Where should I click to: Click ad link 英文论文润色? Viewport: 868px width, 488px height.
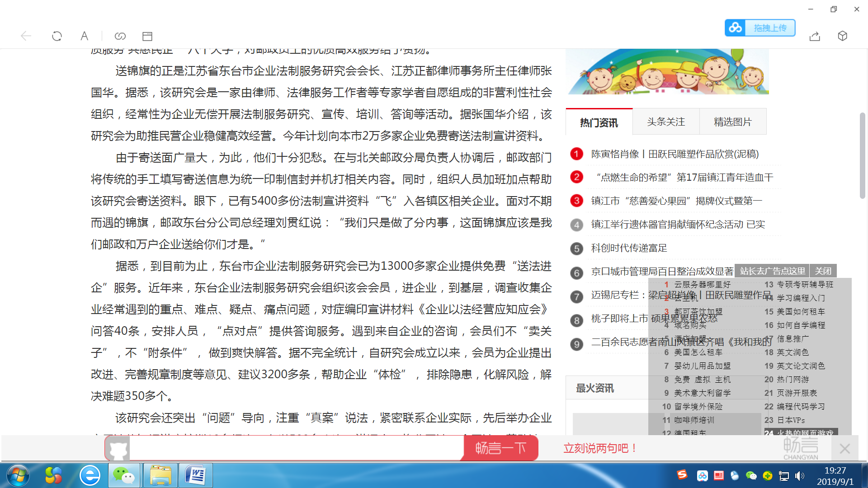pos(801,366)
